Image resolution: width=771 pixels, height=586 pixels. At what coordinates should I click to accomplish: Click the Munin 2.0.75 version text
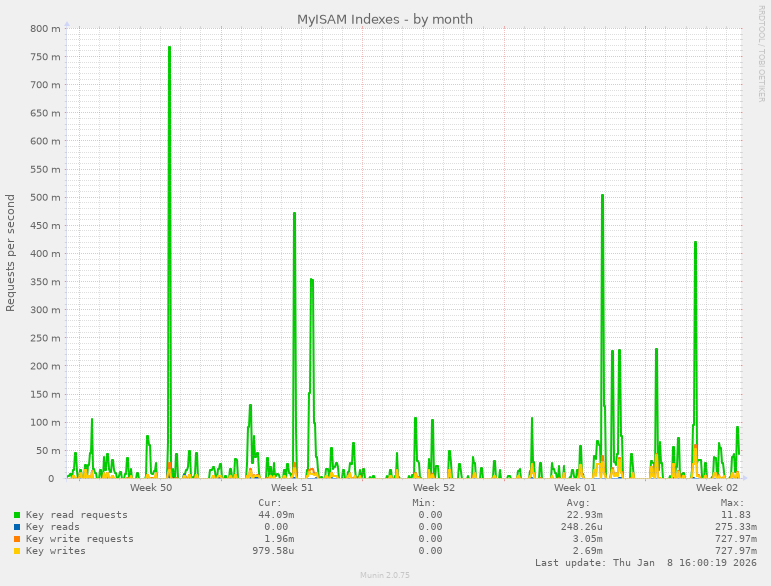385,575
